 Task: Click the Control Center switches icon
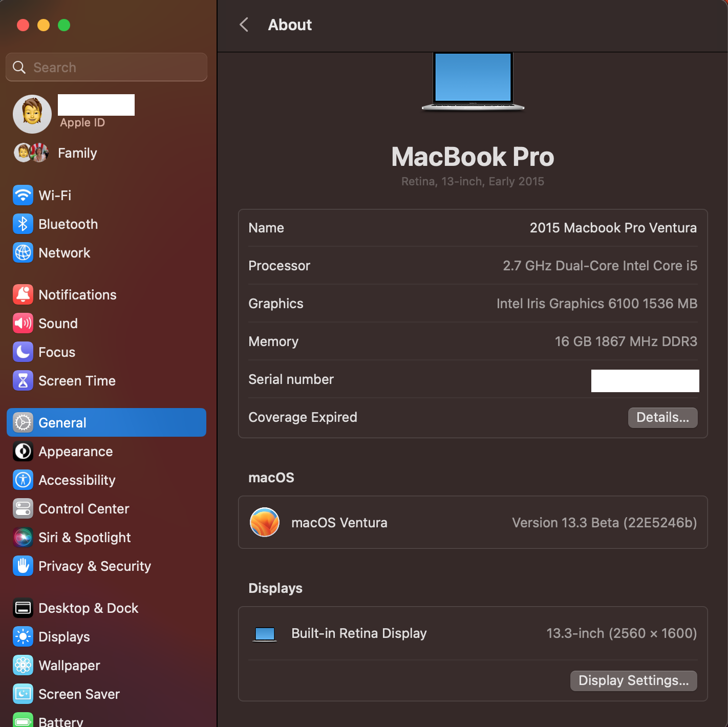[23, 508]
